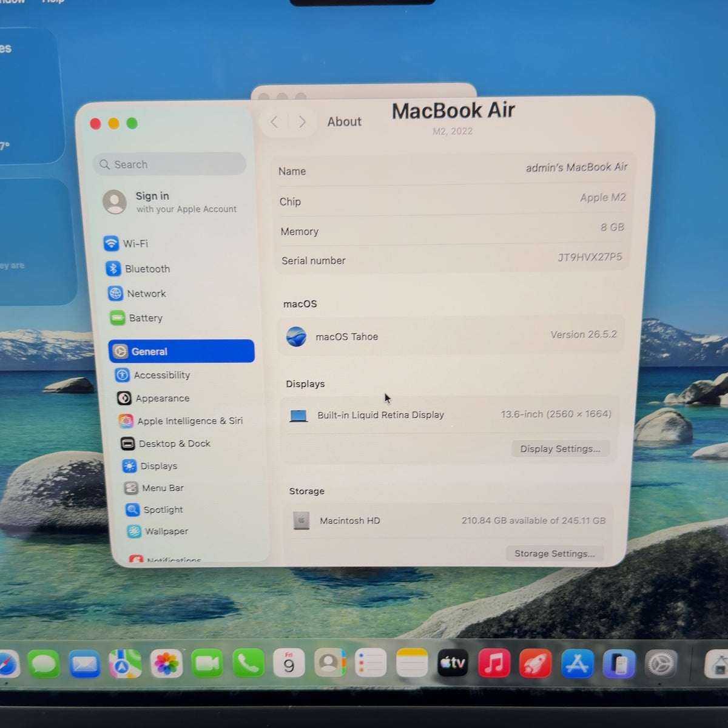Open Bluetooth settings pane
This screenshot has height=728, width=728.
tap(138, 269)
